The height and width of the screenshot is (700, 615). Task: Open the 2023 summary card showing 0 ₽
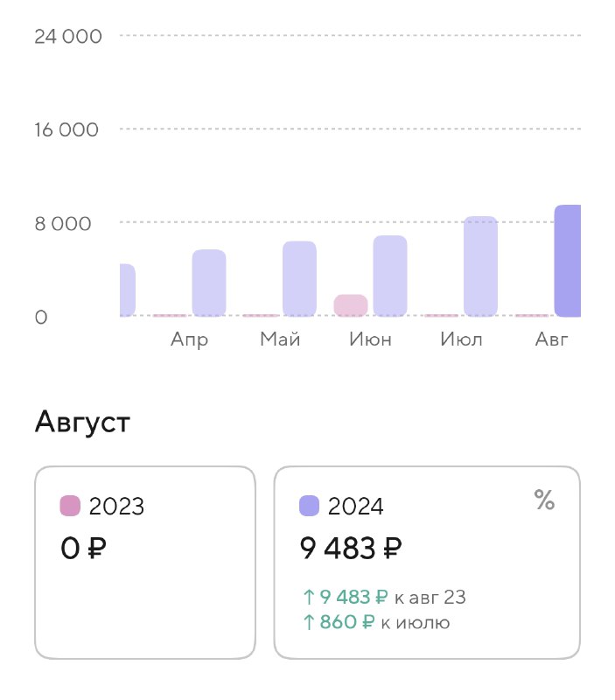[145, 562]
